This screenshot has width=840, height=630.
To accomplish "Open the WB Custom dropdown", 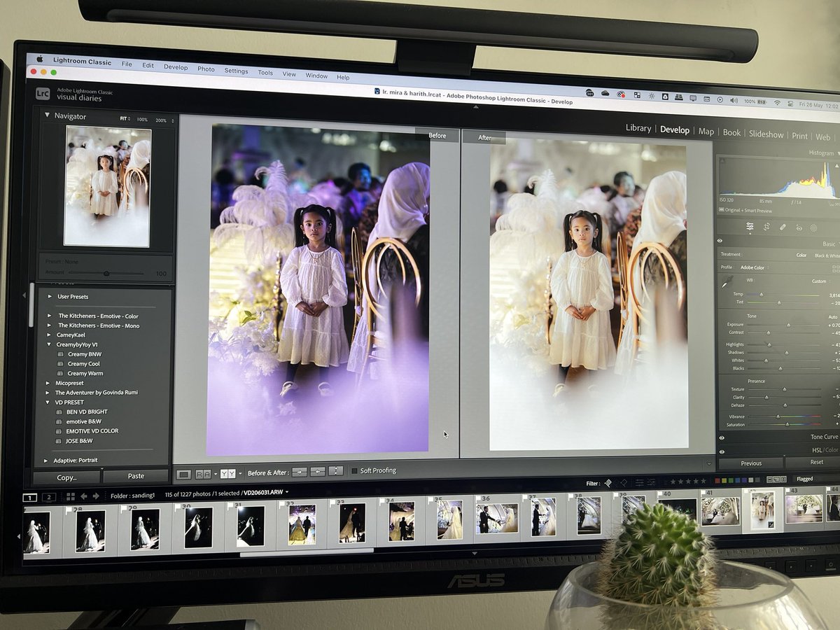I will coord(820,281).
